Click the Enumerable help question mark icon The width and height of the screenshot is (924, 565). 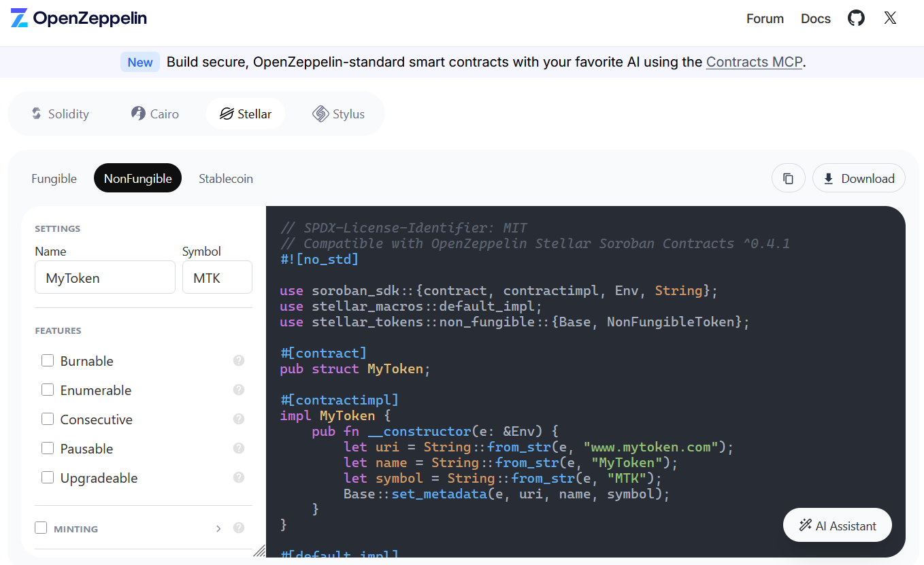click(239, 390)
